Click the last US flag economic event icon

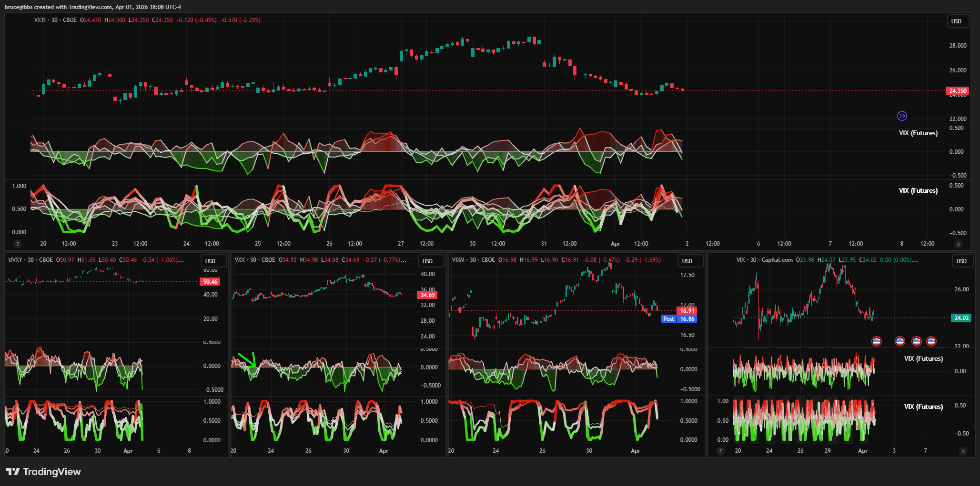[x=931, y=341]
